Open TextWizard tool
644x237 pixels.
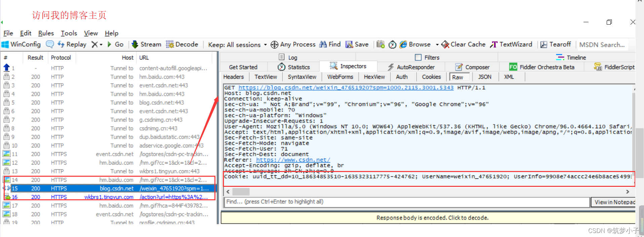click(511, 44)
